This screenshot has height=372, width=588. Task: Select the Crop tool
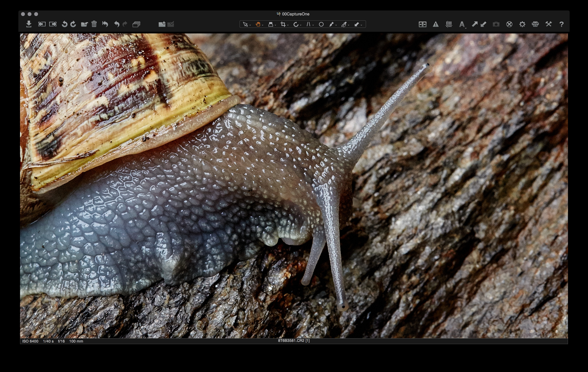coord(283,24)
